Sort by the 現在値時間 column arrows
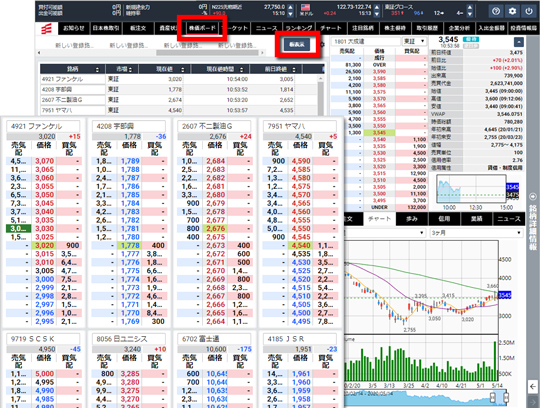The width and height of the screenshot is (540, 408). tap(241, 70)
